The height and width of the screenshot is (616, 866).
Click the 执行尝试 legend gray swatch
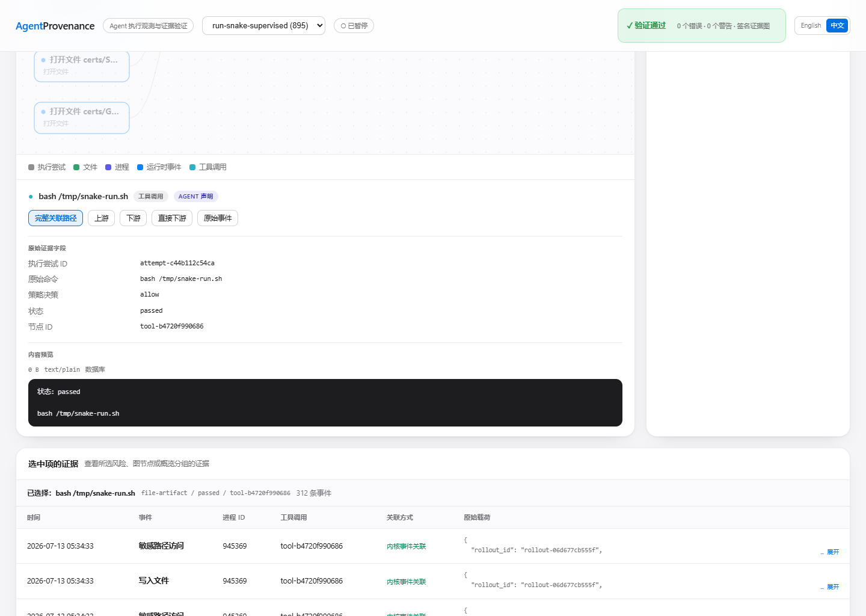point(31,167)
